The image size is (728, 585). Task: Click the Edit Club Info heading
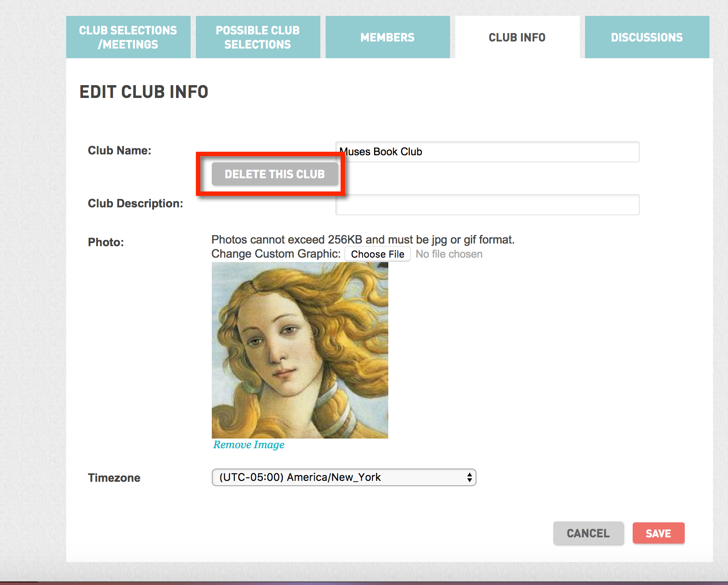click(144, 92)
